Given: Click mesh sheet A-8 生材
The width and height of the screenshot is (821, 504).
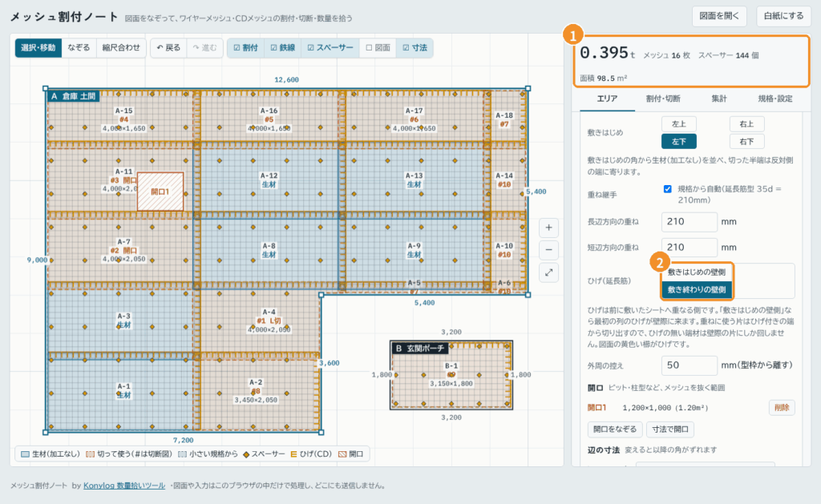Looking at the screenshot, I should (269, 250).
